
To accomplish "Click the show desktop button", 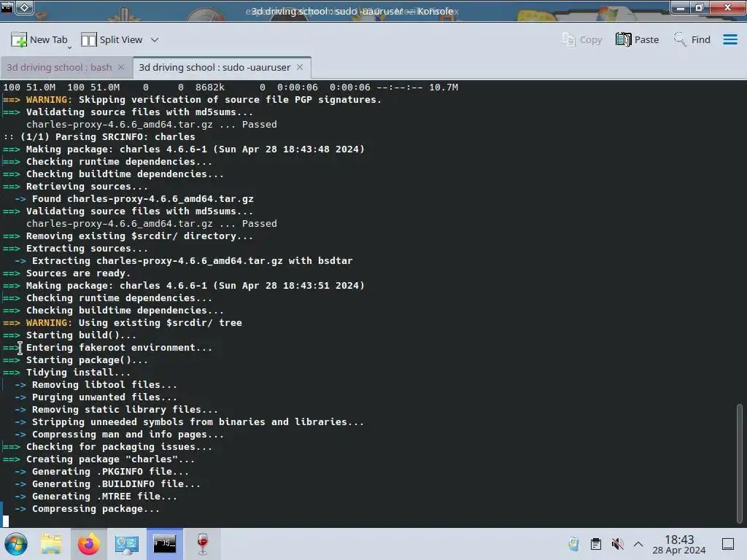I will pos(728,544).
